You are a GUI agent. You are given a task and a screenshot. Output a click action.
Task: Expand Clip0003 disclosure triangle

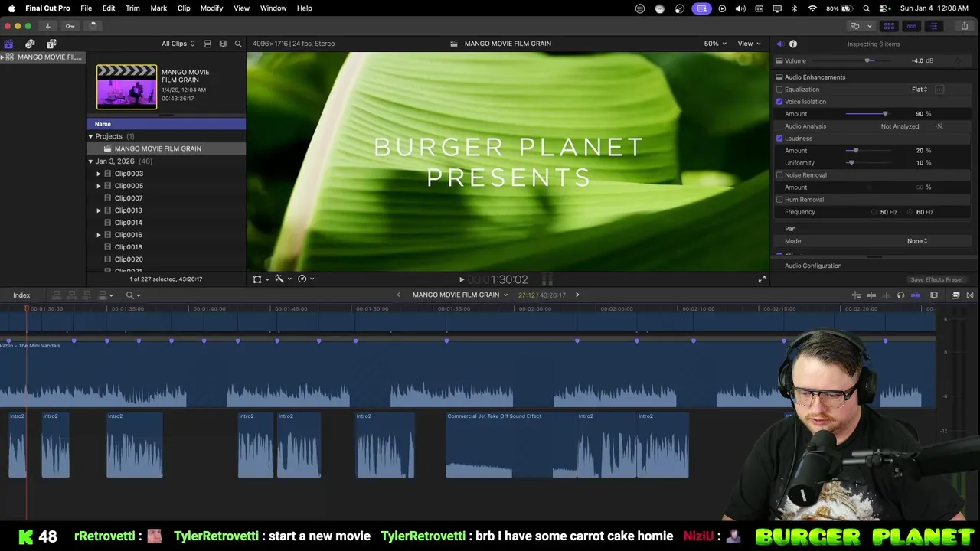click(99, 174)
